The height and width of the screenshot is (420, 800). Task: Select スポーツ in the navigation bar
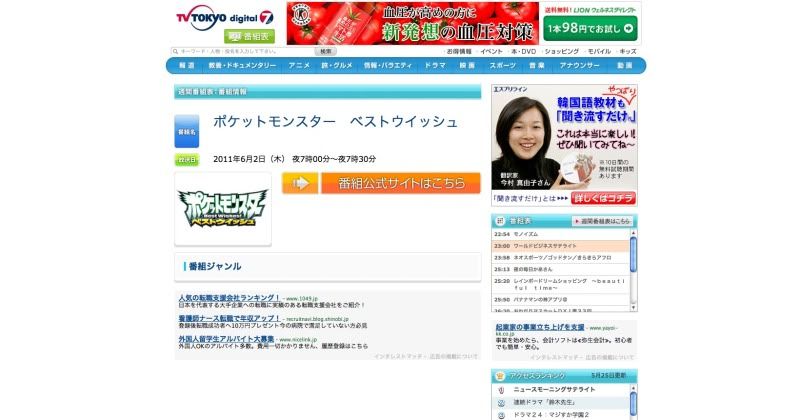click(x=503, y=65)
